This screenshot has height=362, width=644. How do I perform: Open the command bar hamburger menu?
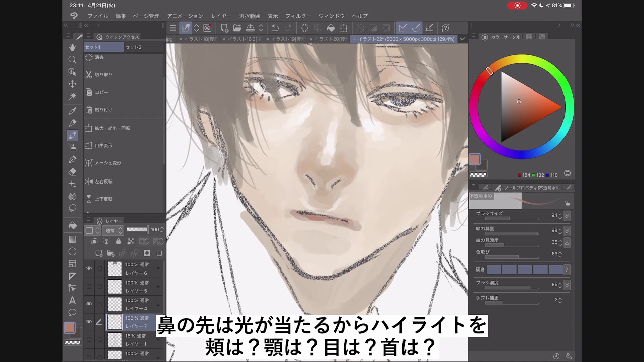click(x=173, y=28)
